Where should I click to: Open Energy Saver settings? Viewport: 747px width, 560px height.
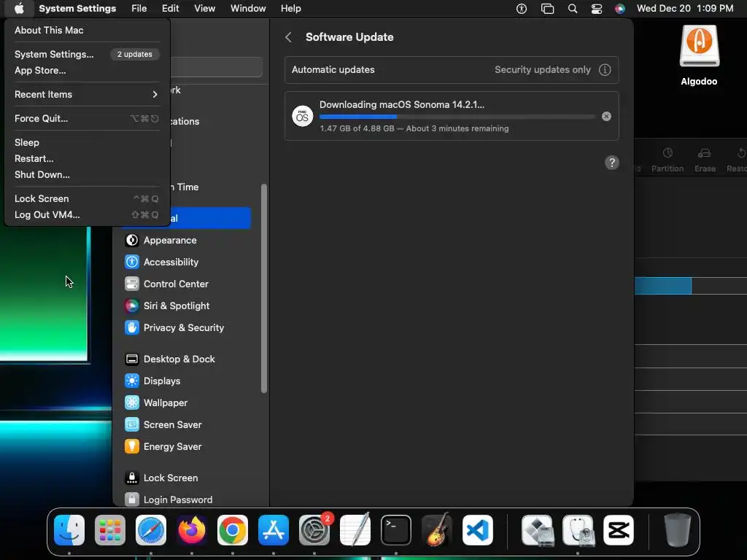coord(186,447)
